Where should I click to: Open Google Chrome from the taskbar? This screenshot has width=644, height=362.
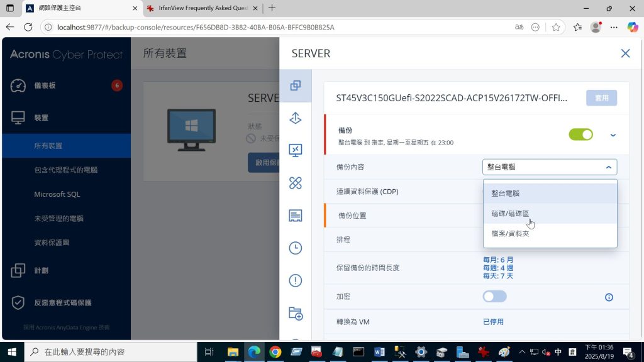(x=275, y=352)
